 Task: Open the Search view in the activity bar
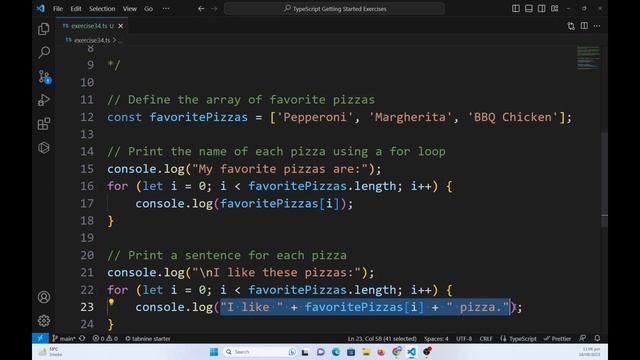44,52
